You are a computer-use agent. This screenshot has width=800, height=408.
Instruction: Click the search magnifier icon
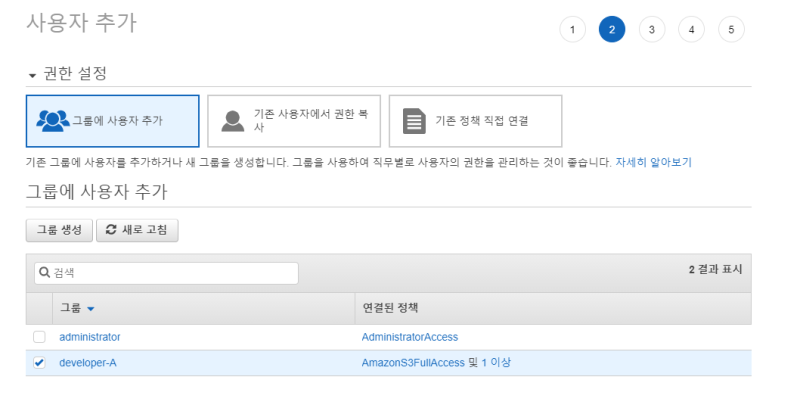(44, 272)
